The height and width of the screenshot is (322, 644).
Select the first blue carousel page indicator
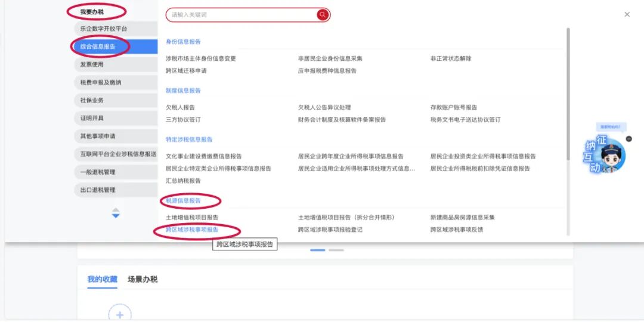317,250
